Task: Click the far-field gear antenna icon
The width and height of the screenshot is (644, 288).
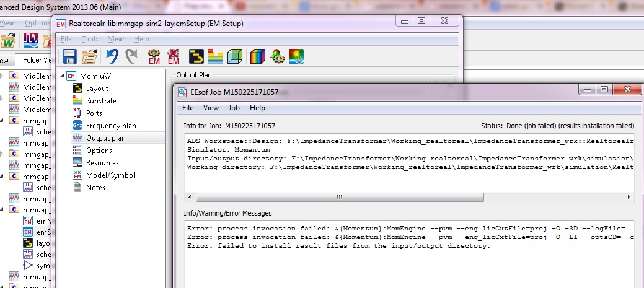Action: pos(277,56)
